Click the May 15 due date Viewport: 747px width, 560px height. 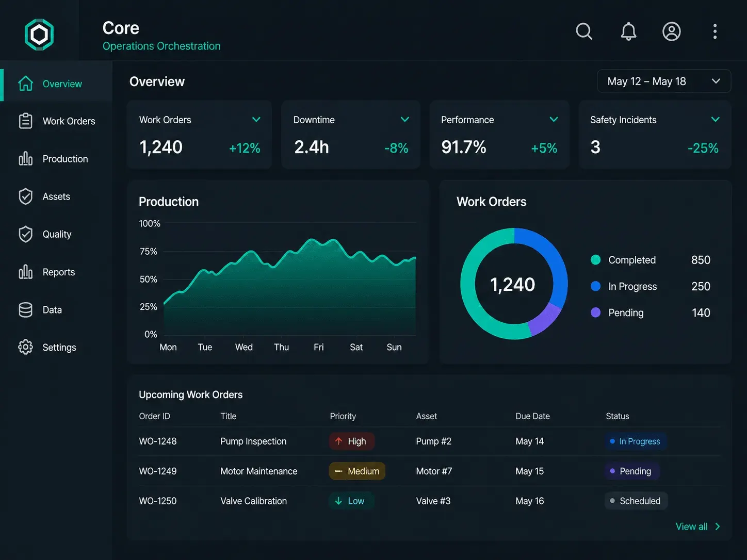point(530,471)
